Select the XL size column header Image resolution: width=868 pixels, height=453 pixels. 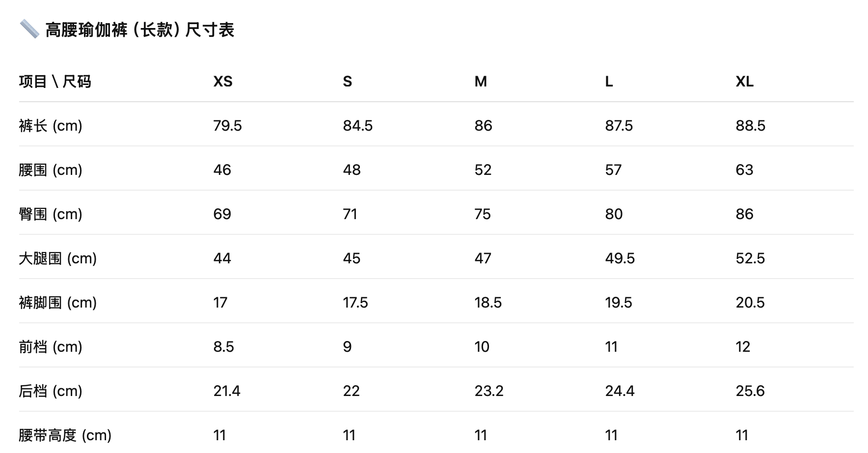(x=744, y=82)
